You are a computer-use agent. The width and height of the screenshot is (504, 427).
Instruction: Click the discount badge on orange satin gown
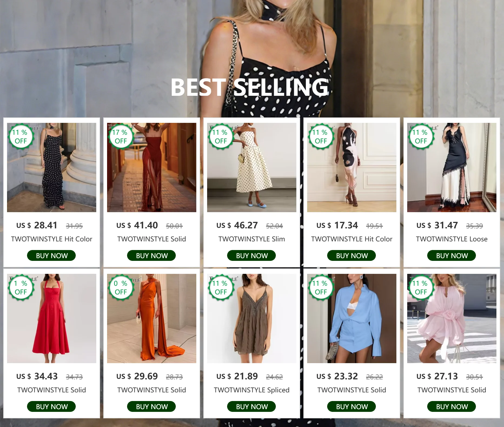pyautogui.click(x=121, y=288)
